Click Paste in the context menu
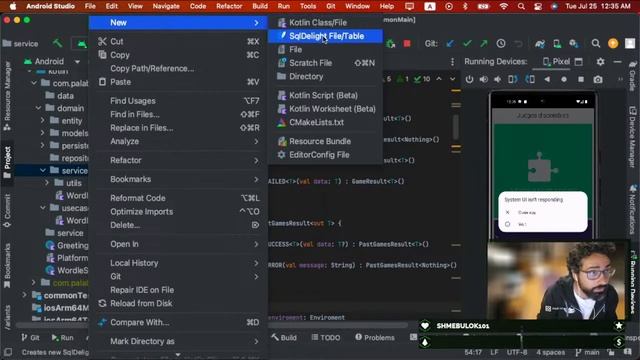Viewport: 640px width, 360px height. 178,82
